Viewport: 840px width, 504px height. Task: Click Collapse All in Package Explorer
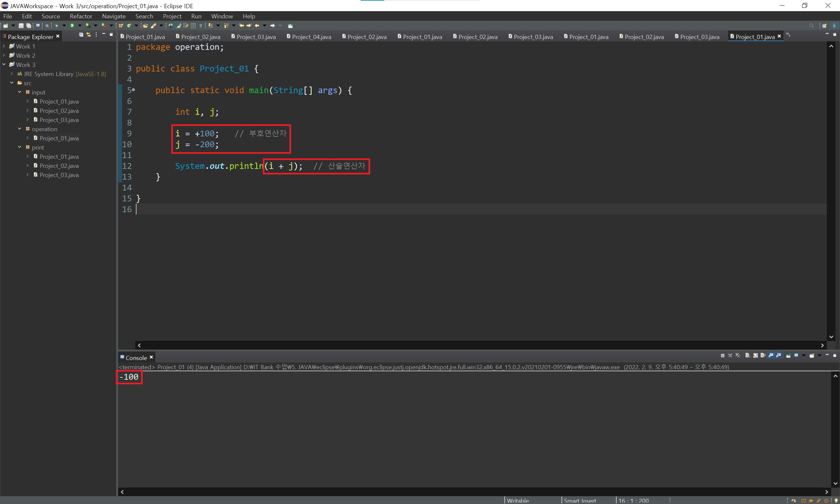click(81, 35)
